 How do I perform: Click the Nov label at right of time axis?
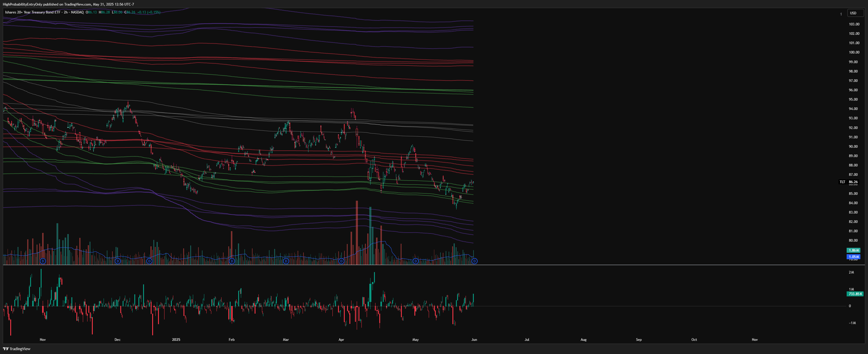[x=755, y=339]
